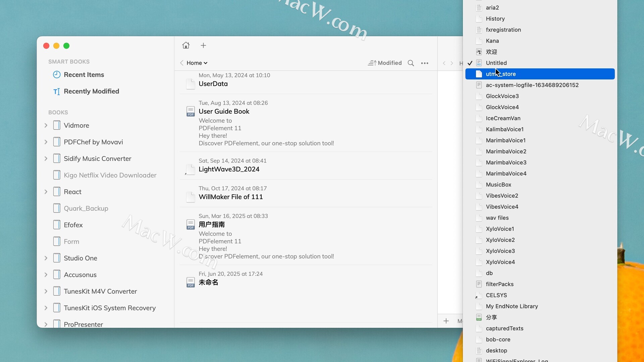The width and height of the screenshot is (644, 362).
Task: Open the UserData item
Action: [306, 80]
